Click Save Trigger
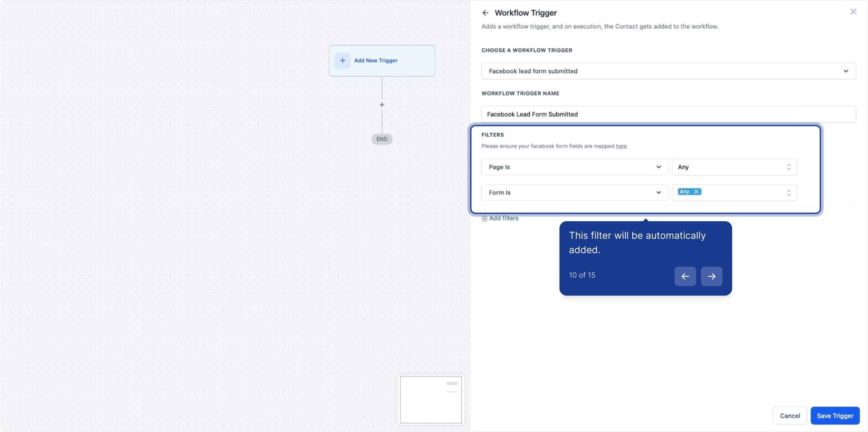The height and width of the screenshot is (432, 868). [x=835, y=416]
